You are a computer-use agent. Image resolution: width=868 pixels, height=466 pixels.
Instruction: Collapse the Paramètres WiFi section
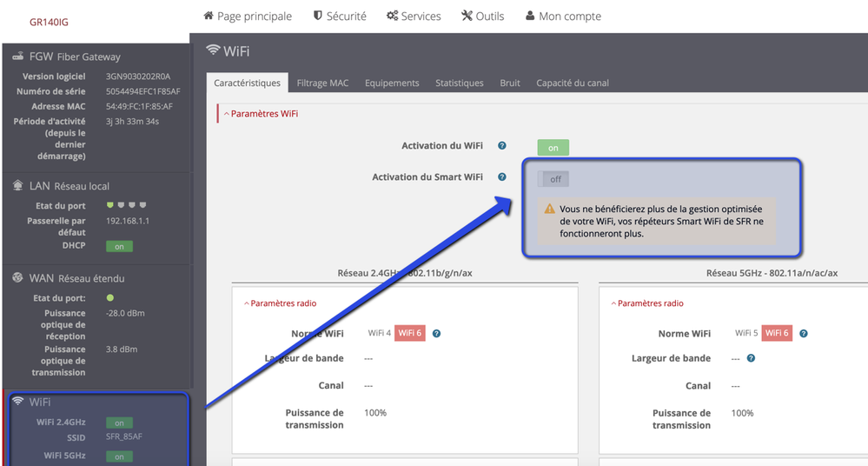[x=261, y=114]
